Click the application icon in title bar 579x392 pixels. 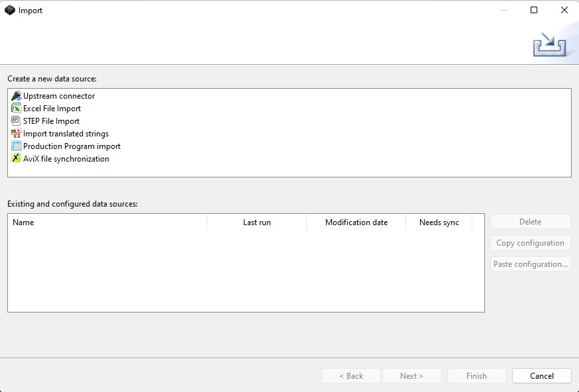tap(10, 11)
